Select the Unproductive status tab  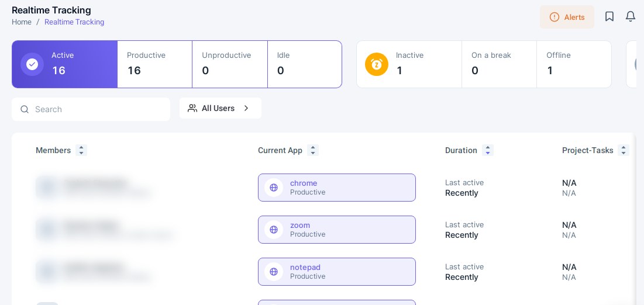click(229, 64)
